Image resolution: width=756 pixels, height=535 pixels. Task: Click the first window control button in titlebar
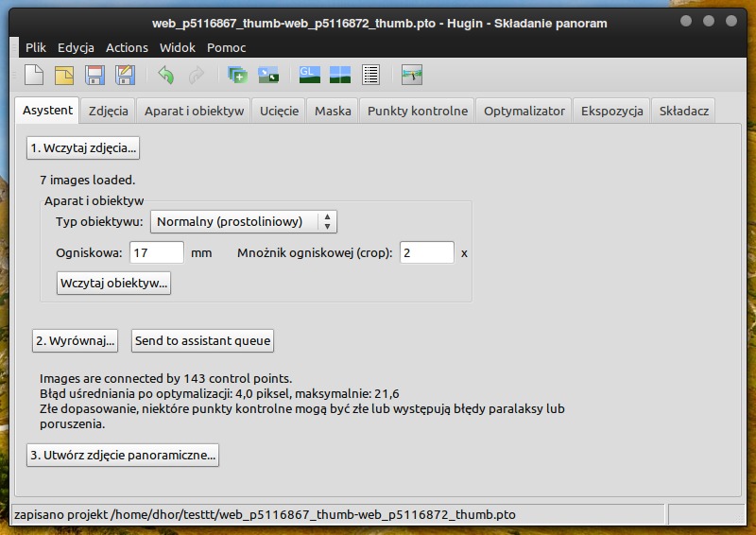(686, 21)
